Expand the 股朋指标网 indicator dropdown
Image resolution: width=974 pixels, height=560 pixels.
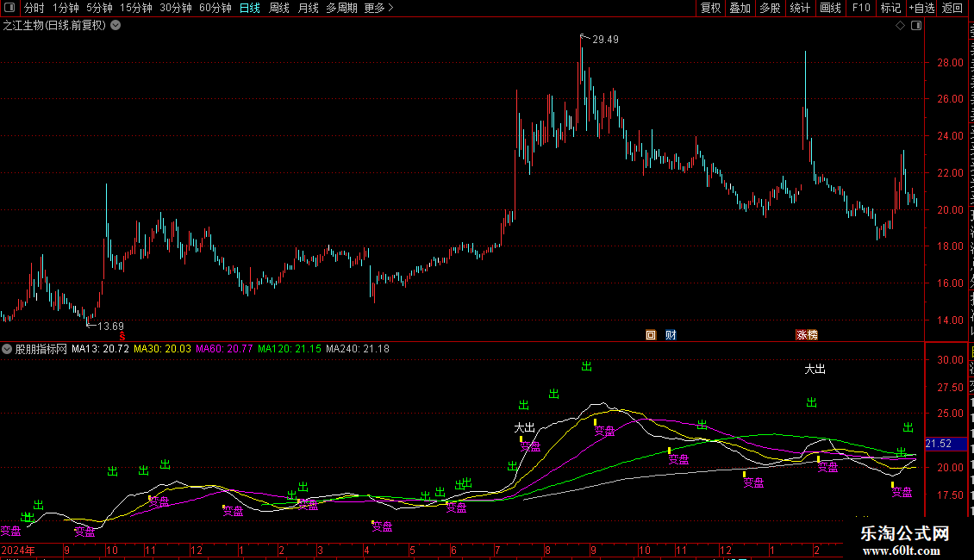(7, 349)
